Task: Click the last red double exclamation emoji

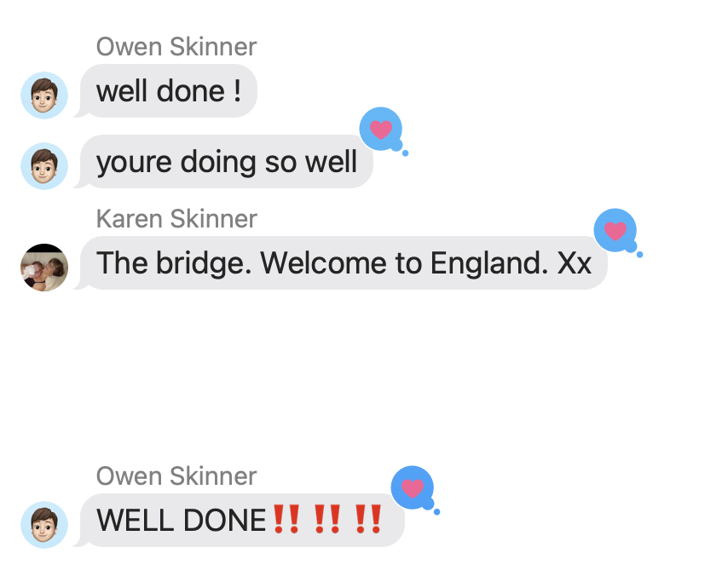Action: (x=368, y=519)
